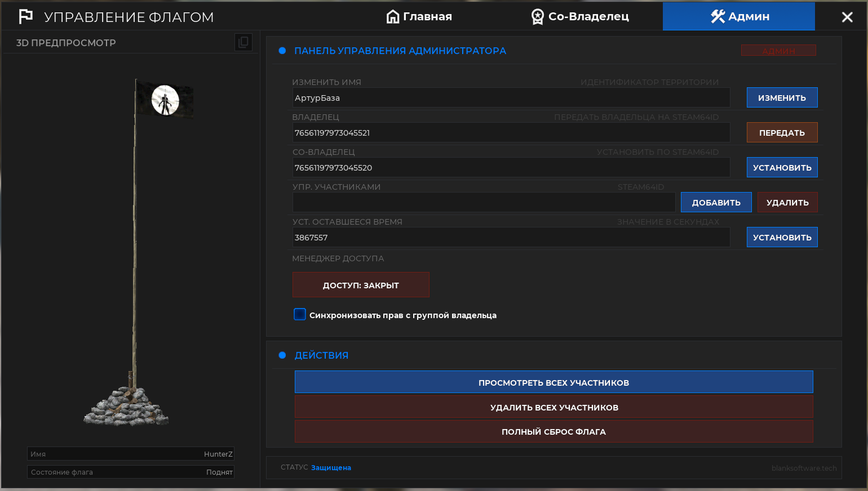This screenshot has height=491, width=868.
Task: Click the Защищена status text
Action: click(x=331, y=467)
